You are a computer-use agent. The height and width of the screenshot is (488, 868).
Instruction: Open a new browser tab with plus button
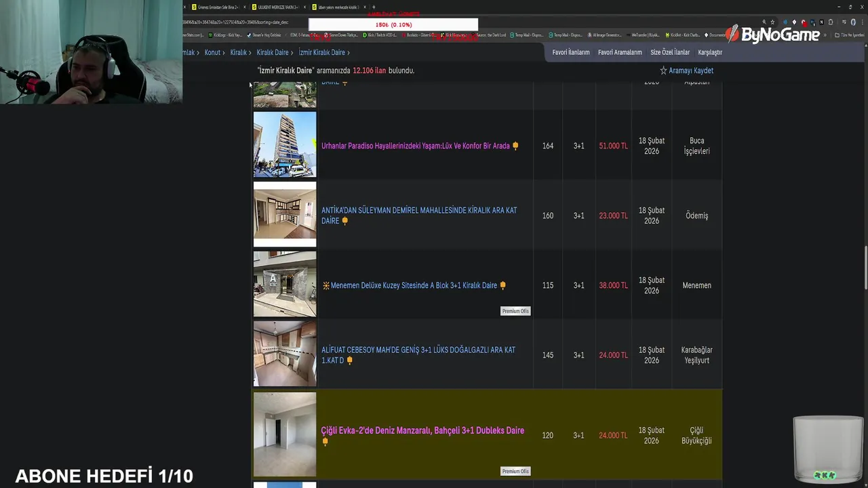click(x=374, y=7)
